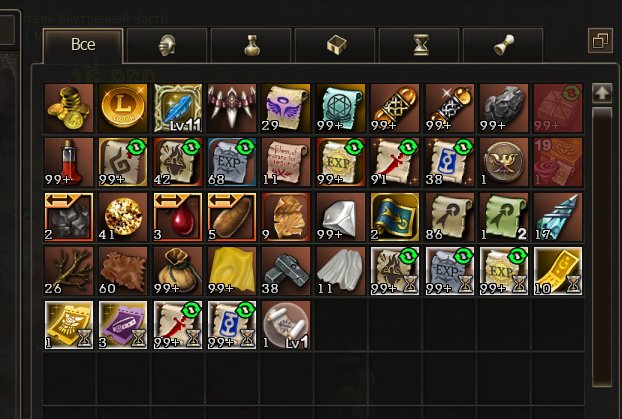Select the red potion stack
Viewport: 622px width, 419px height.
tap(69, 162)
